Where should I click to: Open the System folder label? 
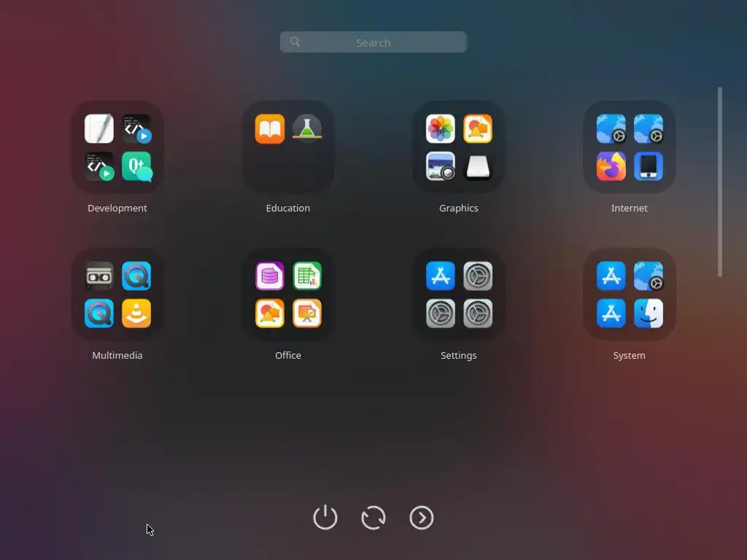pos(629,355)
